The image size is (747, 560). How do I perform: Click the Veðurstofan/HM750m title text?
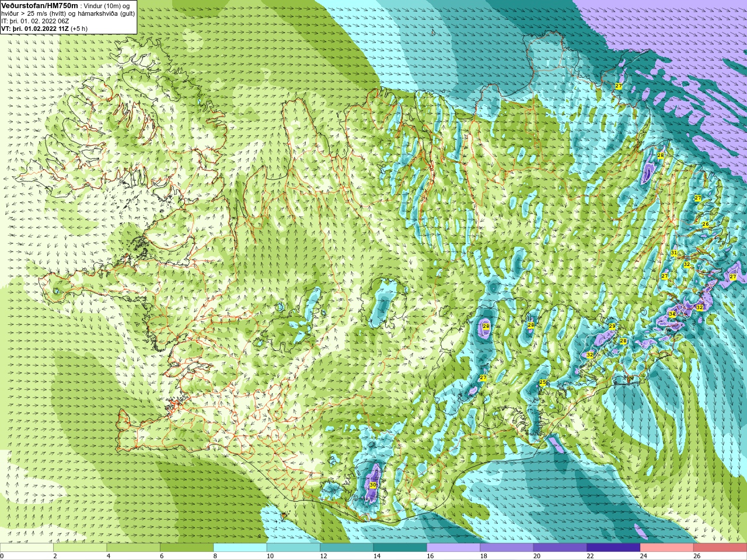[x=40, y=5]
